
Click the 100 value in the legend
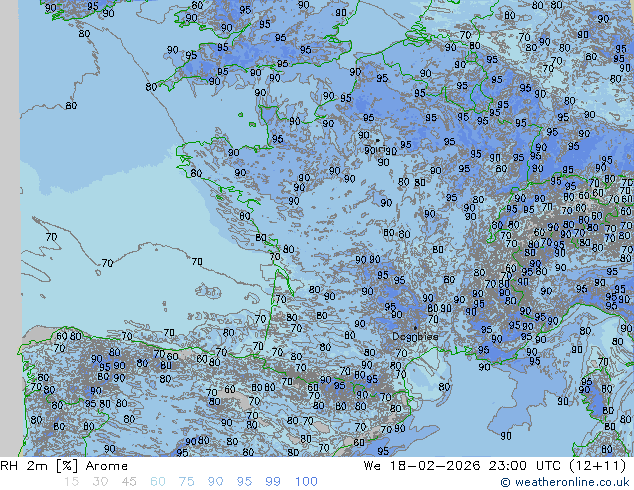(x=305, y=482)
